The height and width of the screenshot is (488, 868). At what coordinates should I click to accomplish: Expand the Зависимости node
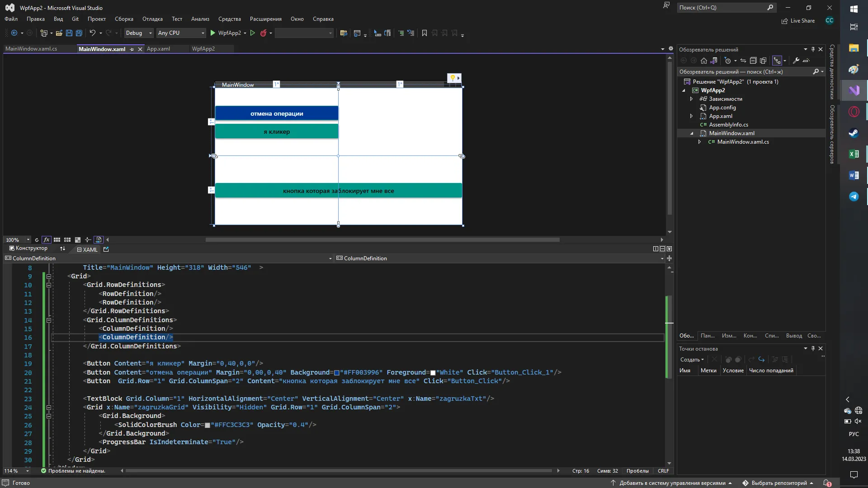tap(691, 99)
